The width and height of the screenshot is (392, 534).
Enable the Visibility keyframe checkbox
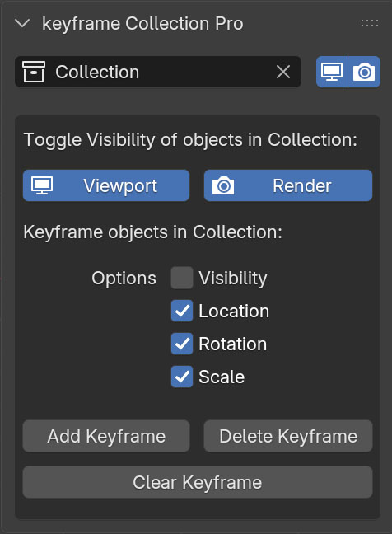pyautogui.click(x=182, y=278)
